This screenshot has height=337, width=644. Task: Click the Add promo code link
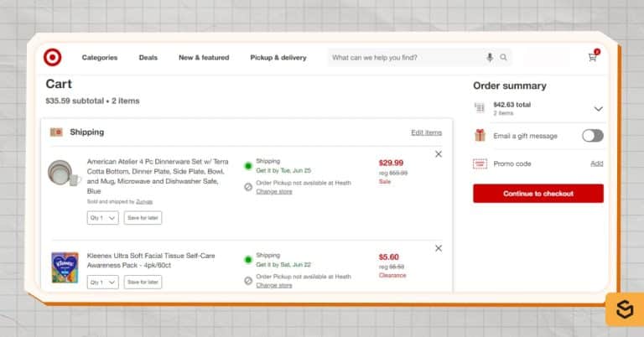597,163
